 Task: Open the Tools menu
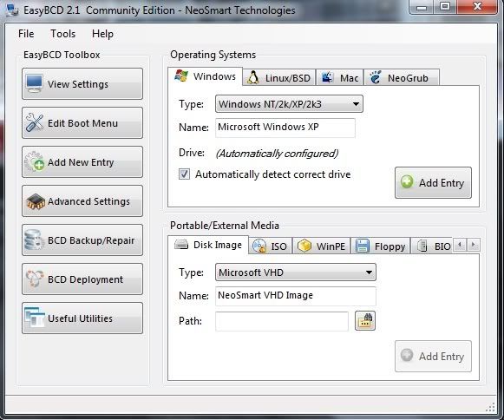click(x=63, y=34)
